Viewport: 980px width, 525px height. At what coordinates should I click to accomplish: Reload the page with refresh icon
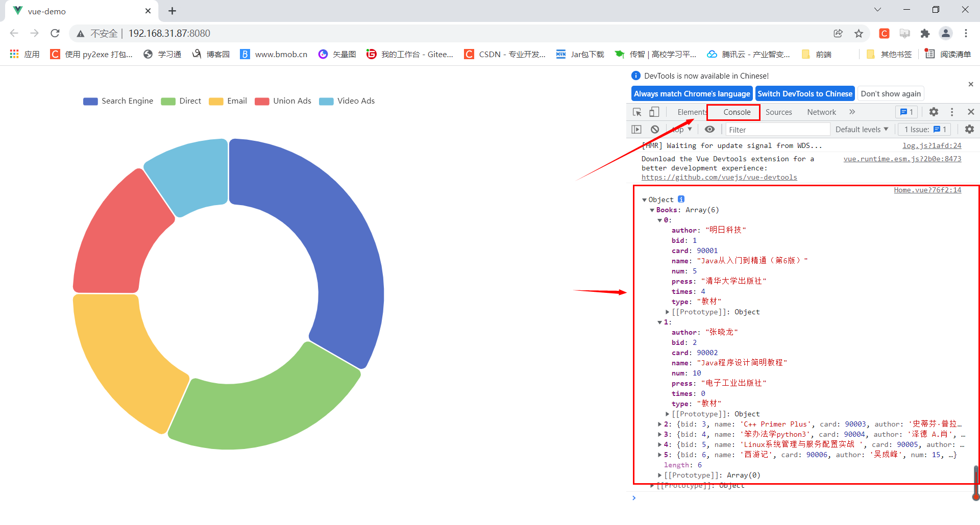tap(55, 33)
